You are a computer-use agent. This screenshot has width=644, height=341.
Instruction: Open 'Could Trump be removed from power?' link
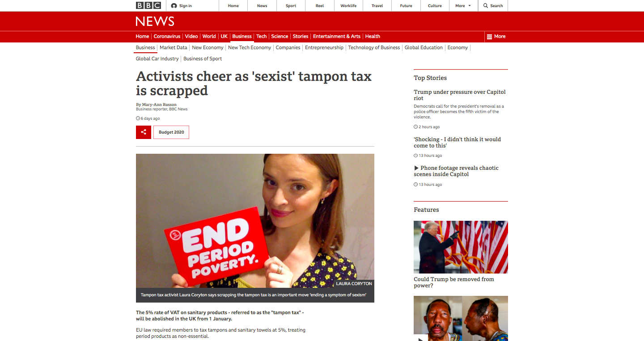[454, 282]
